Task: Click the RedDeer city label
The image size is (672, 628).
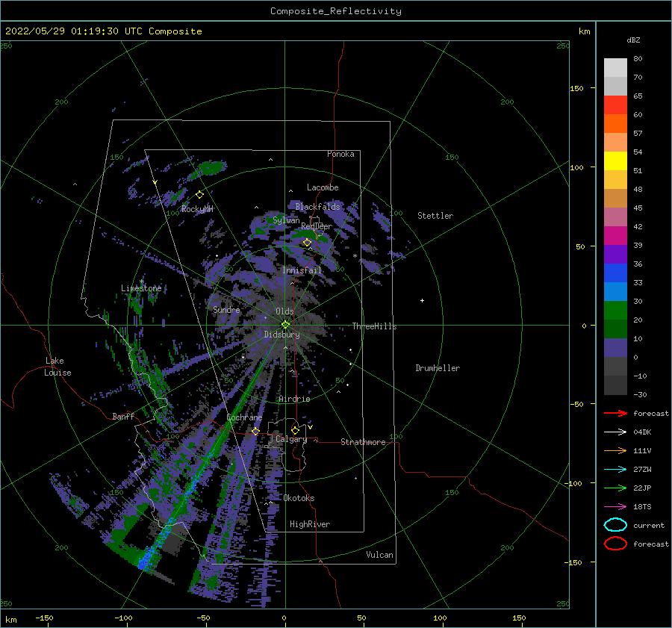Action: pyautogui.click(x=317, y=226)
